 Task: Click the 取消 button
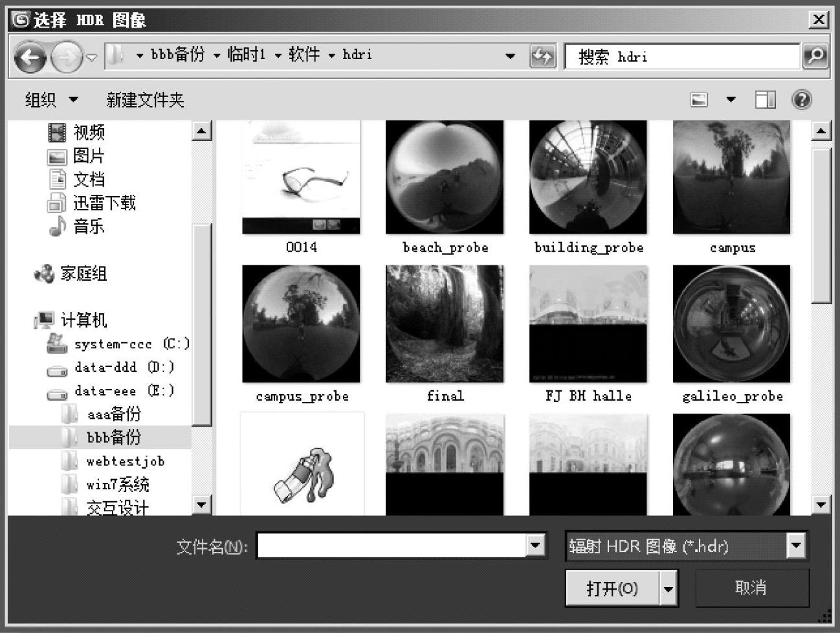coord(751,588)
